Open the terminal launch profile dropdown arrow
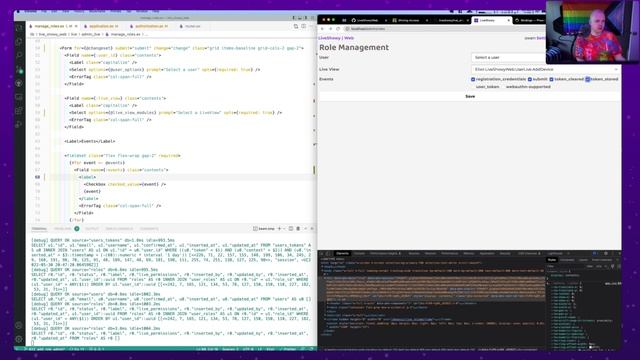Screen dimensions: 640x360 pyautogui.click(x=284, y=229)
